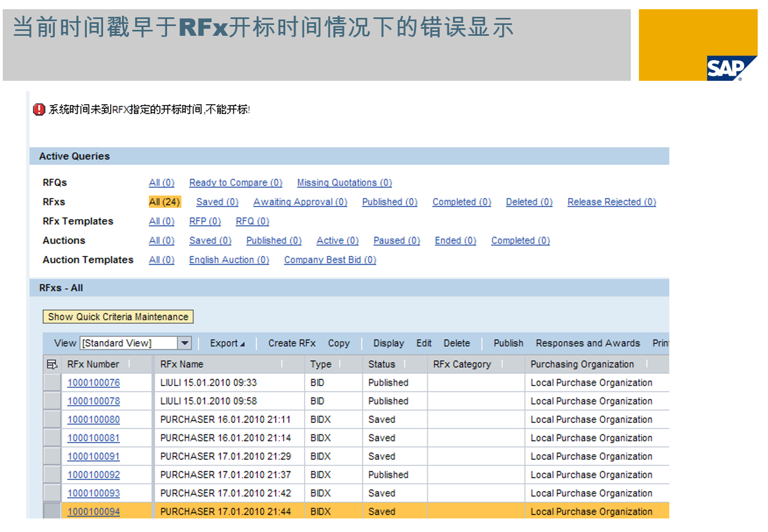Click the SAP logo
The width and height of the screenshot is (768, 532).
[732, 68]
